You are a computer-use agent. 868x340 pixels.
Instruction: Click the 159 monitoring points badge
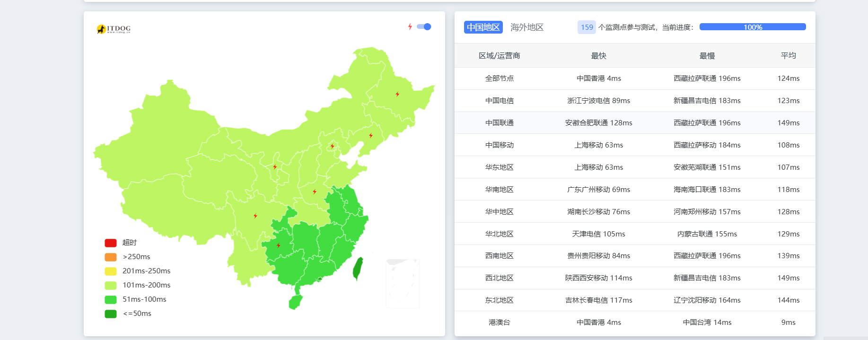click(x=587, y=27)
